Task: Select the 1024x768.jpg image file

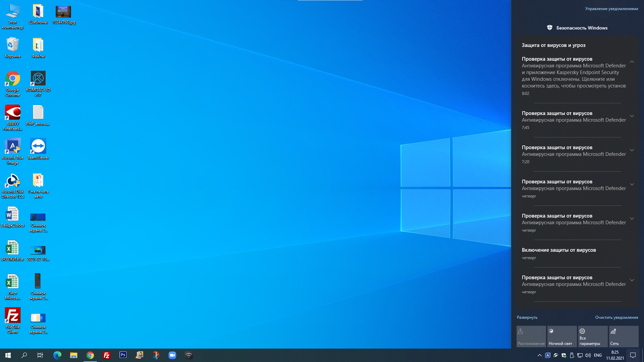Action: 64,15
